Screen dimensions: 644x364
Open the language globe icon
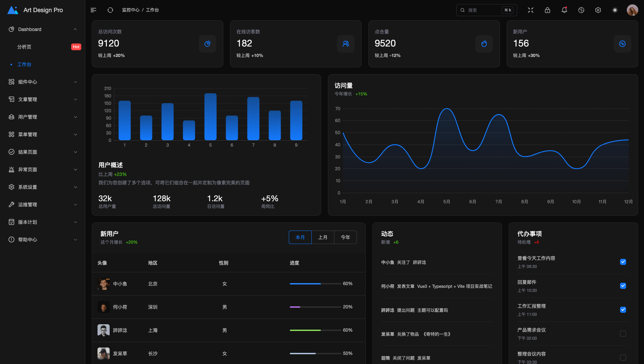coord(581,10)
